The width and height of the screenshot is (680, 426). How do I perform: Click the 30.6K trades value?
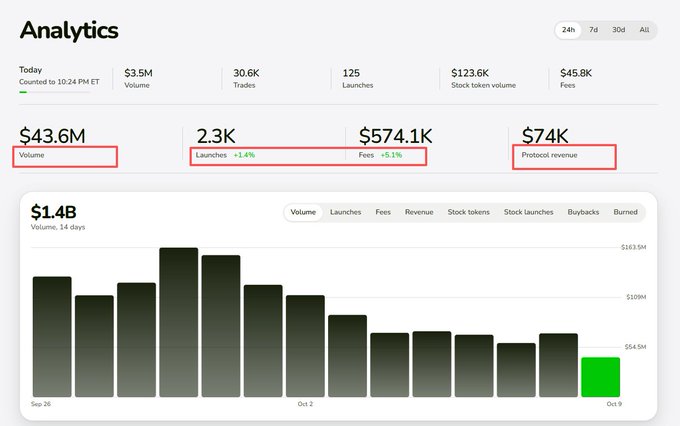click(246, 73)
